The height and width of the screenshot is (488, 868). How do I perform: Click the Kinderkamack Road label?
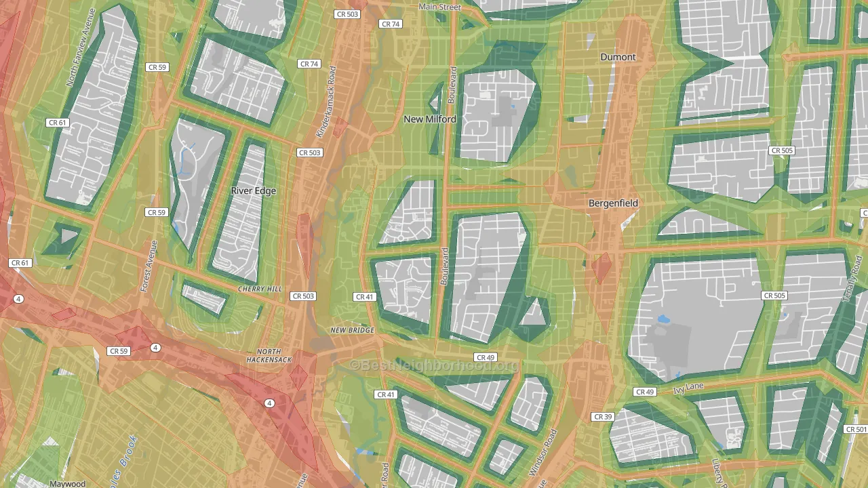pos(326,102)
